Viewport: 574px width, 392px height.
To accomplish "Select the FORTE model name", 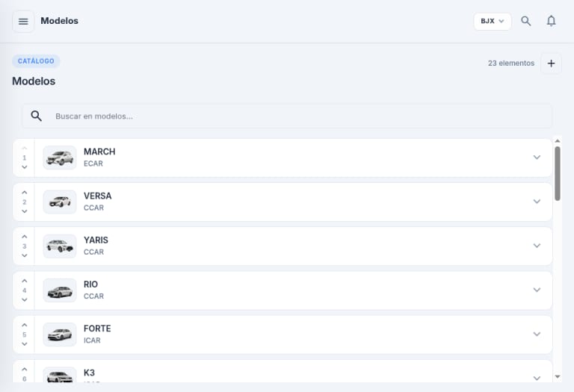I will (x=97, y=329).
